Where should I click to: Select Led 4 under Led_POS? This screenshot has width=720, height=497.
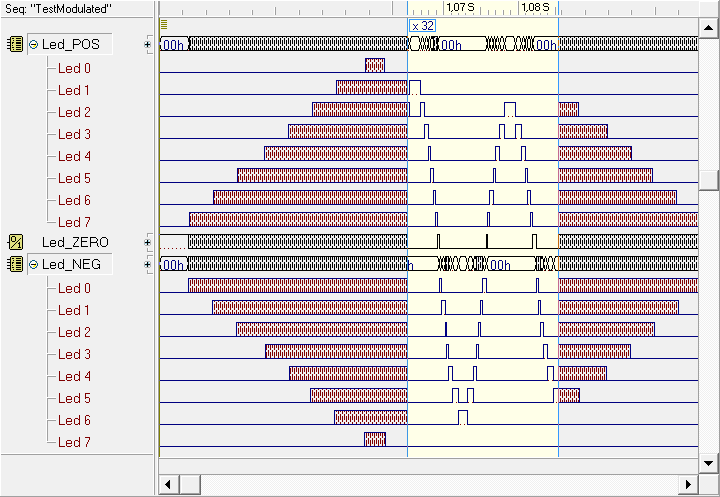point(74,157)
